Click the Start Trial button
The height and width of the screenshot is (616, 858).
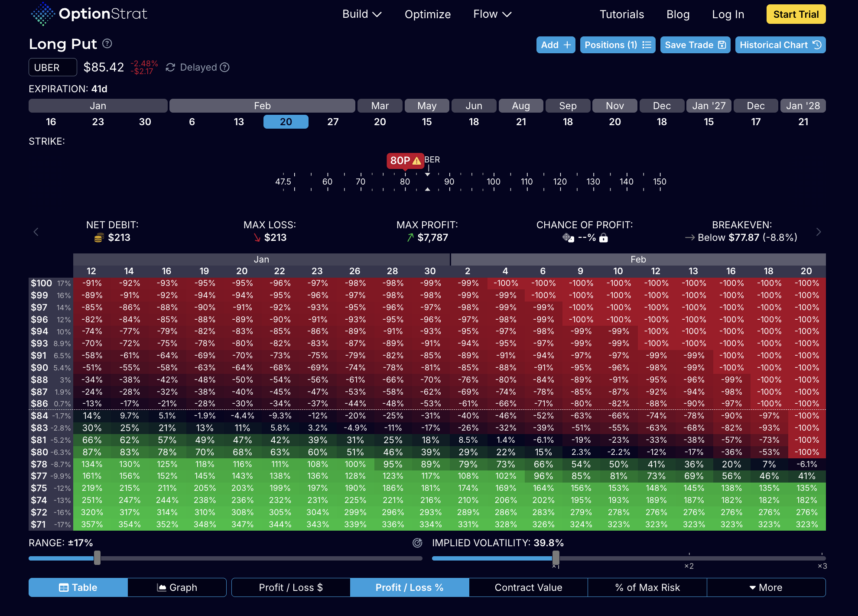click(x=796, y=14)
